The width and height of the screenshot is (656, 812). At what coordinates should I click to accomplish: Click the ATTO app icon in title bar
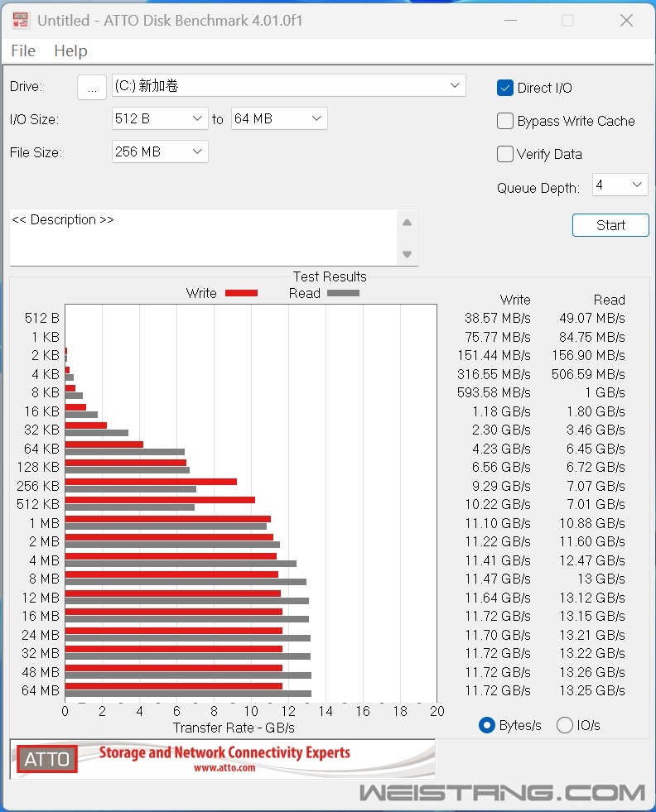pyautogui.click(x=20, y=20)
